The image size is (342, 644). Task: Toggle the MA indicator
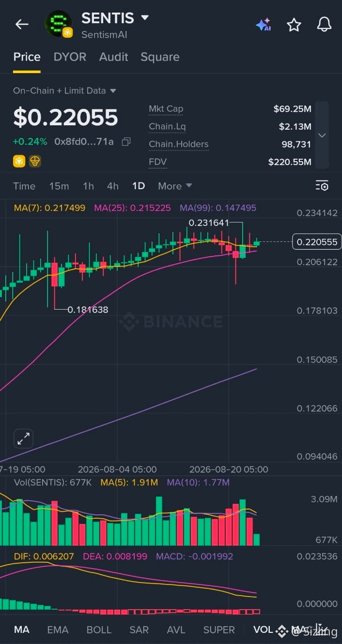(x=21, y=629)
